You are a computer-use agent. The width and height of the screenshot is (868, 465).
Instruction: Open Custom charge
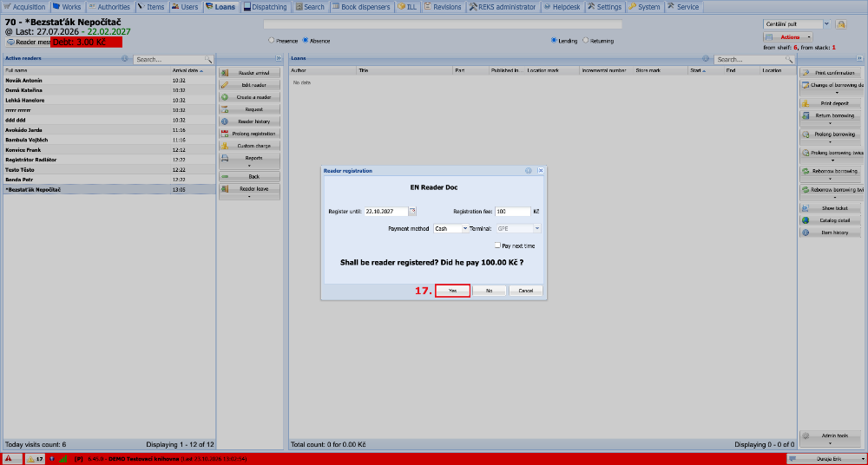tap(250, 146)
